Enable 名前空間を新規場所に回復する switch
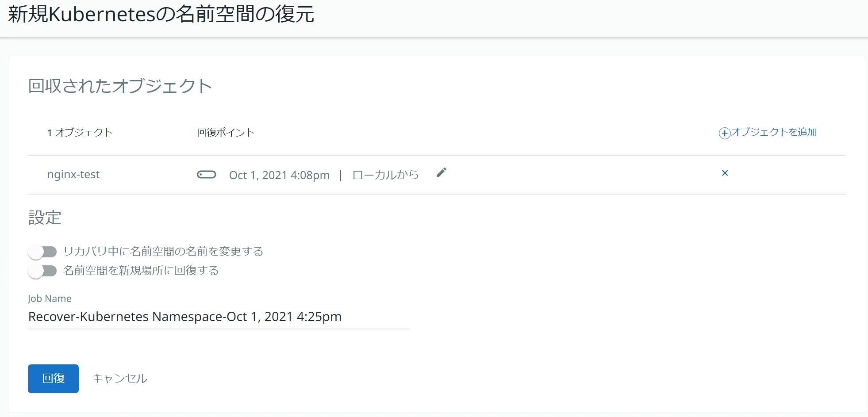Viewport: 868px width, 417px height. 43,271
